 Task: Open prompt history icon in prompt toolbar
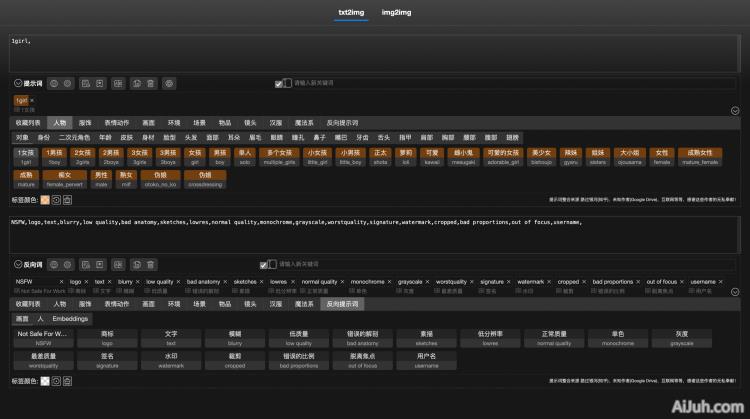pos(86,83)
